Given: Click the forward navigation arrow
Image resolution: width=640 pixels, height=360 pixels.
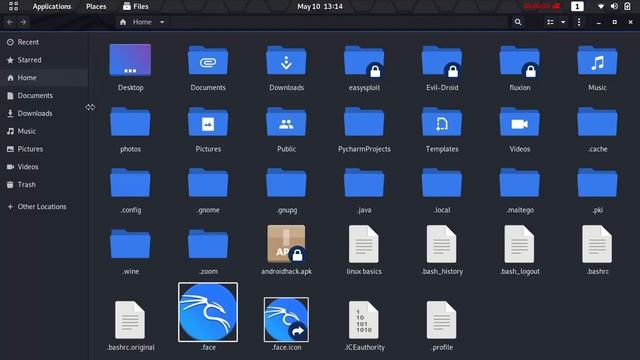Looking at the screenshot, I should coord(23,22).
